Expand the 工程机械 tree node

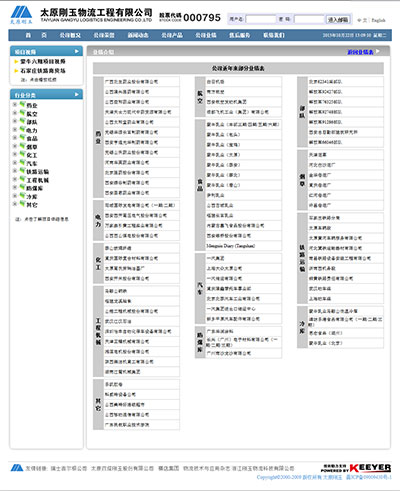tap(15, 179)
